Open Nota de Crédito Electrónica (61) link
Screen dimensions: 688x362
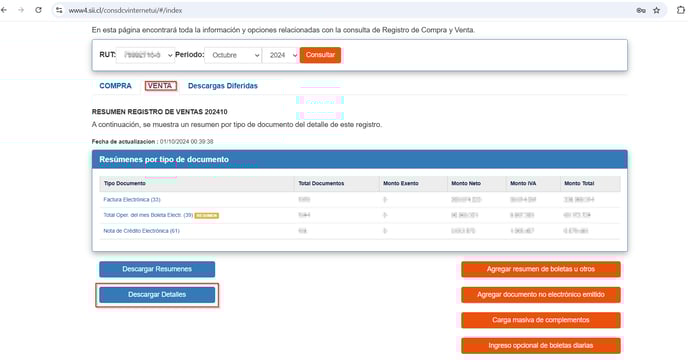(x=141, y=231)
